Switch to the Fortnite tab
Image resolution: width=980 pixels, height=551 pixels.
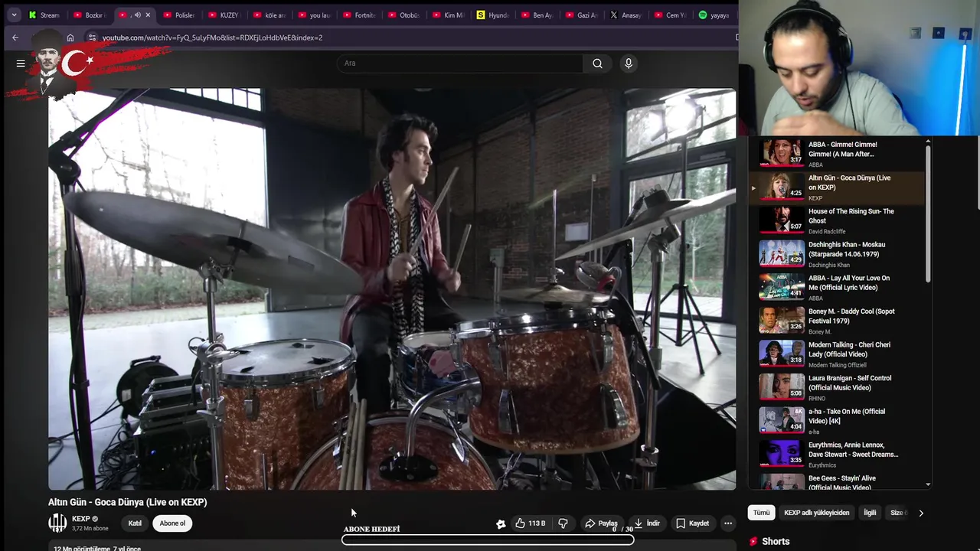[x=360, y=15]
